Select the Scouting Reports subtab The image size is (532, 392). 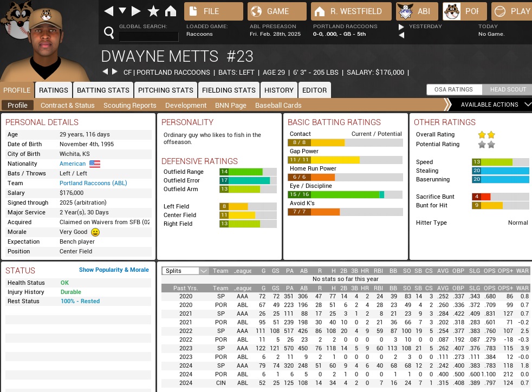(x=129, y=106)
